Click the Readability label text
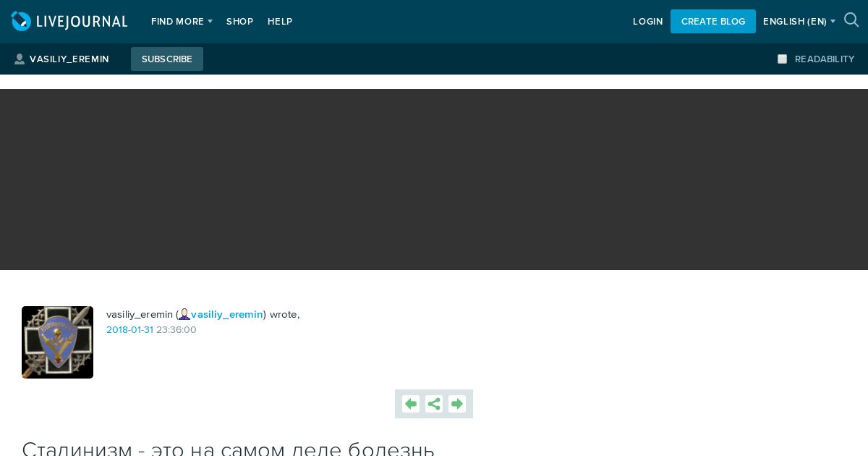The width and height of the screenshot is (868, 456). pyautogui.click(x=825, y=59)
